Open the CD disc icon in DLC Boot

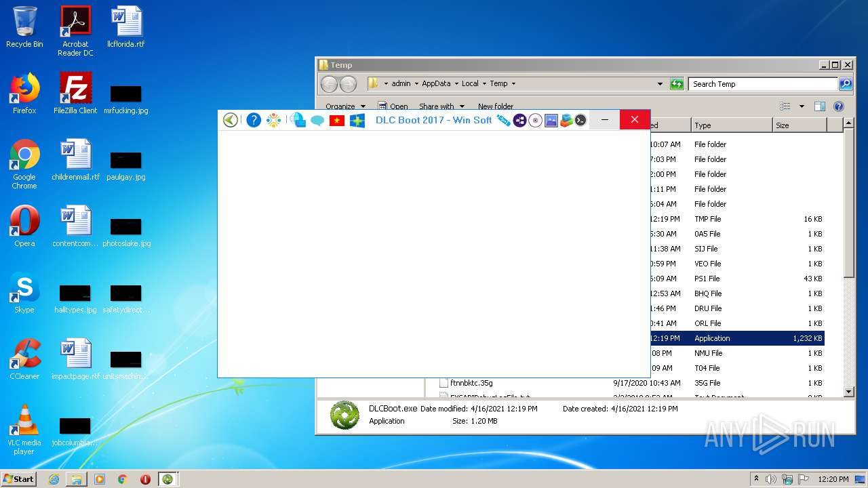[x=535, y=120]
